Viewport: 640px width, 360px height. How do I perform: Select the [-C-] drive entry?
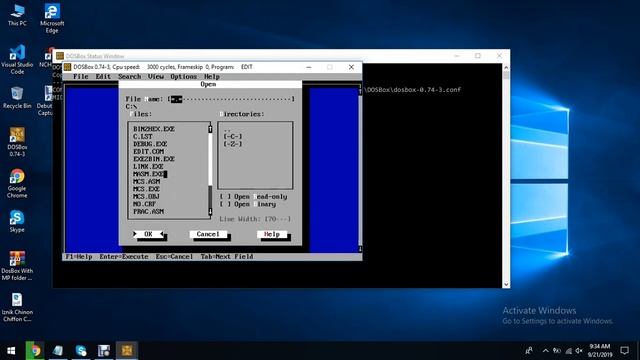(233, 136)
